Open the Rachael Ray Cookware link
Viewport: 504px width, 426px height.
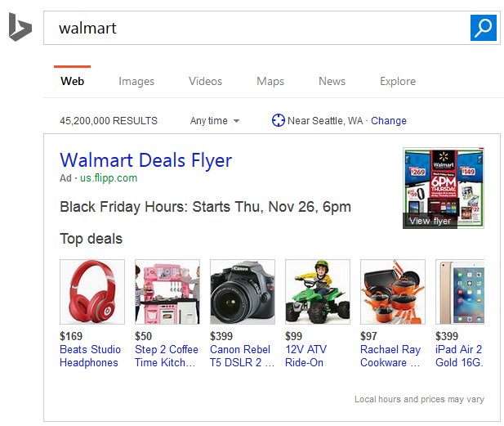click(x=390, y=356)
